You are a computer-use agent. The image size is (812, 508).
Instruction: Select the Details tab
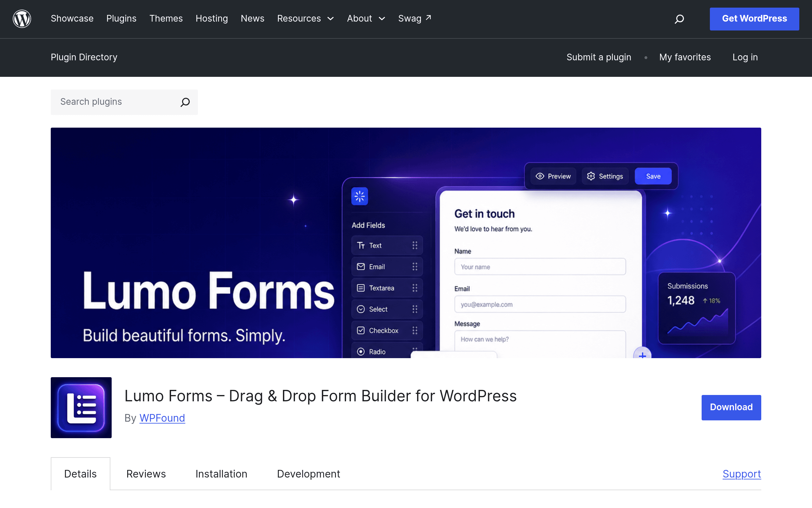tap(81, 474)
